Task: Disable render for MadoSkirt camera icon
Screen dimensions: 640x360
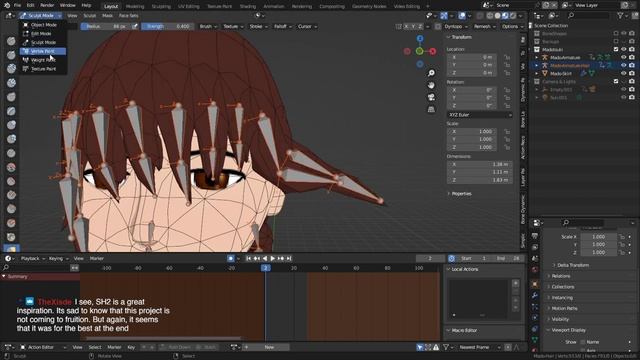Action: 631,73
